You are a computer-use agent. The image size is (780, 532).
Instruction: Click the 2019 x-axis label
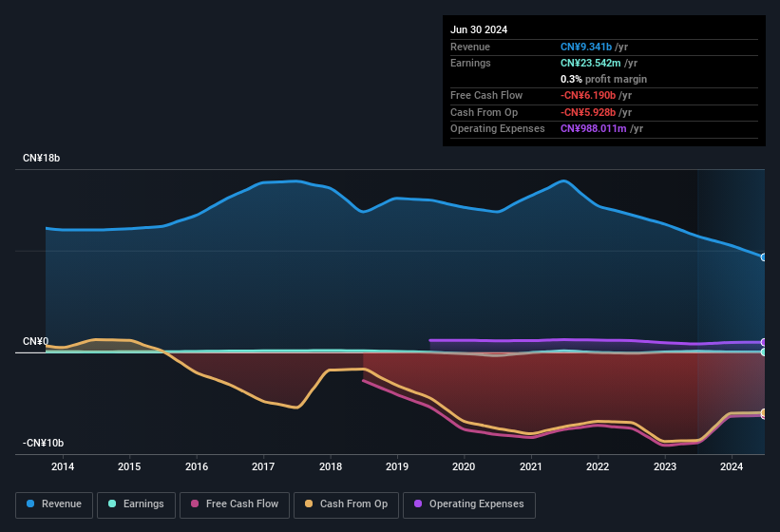(x=397, y=466)
